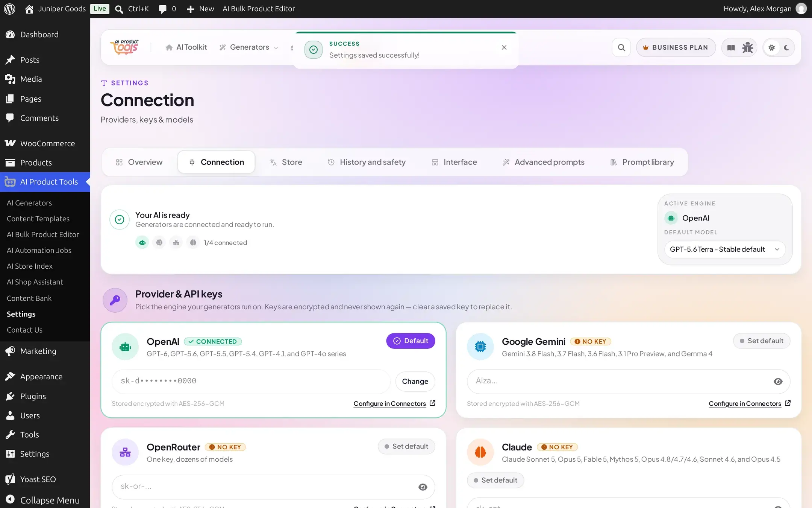Click the Claude brain status icon

coord(193,243)
